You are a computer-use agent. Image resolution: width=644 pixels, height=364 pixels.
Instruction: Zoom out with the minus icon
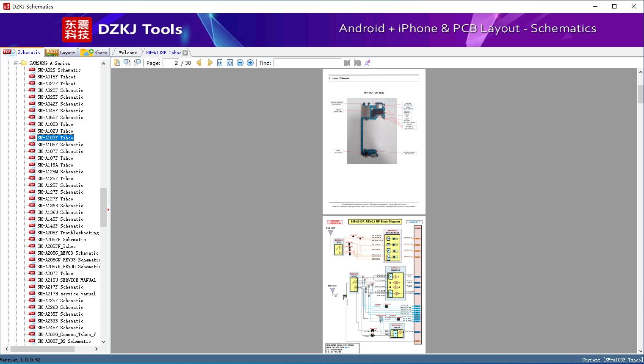point(240,63)
